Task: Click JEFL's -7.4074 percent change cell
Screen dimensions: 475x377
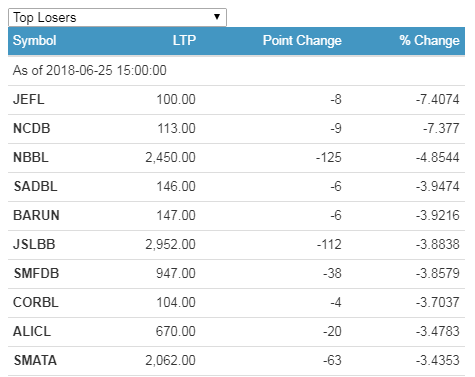Action: [x=437, y=99]
